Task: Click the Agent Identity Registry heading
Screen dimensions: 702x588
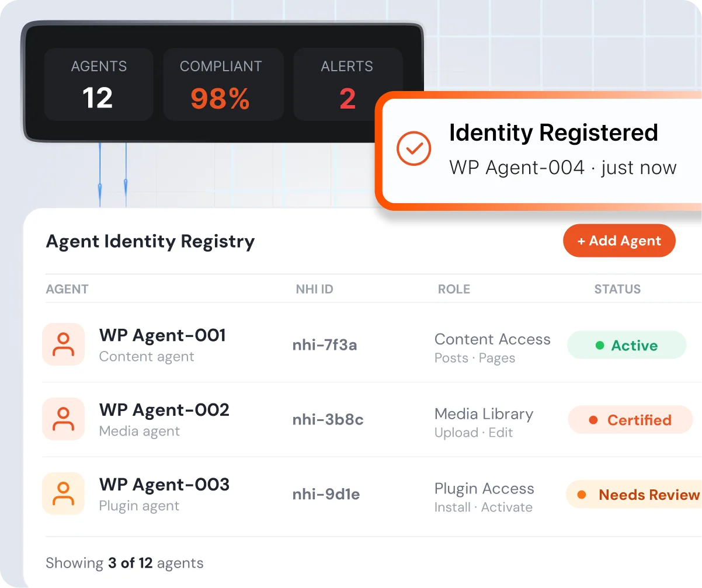Action: [150, 242]
